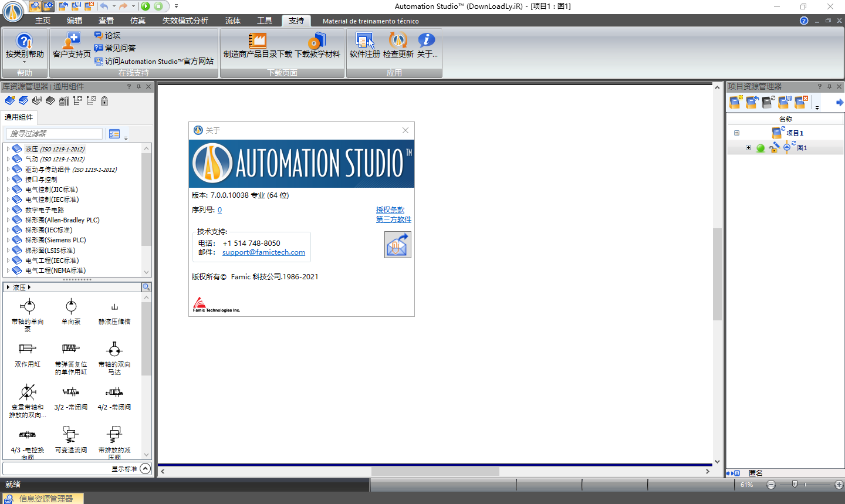Viewport: 845px width, 504px height.
Task: Start the simulation with the green play button
Action: tap(145, 6)
